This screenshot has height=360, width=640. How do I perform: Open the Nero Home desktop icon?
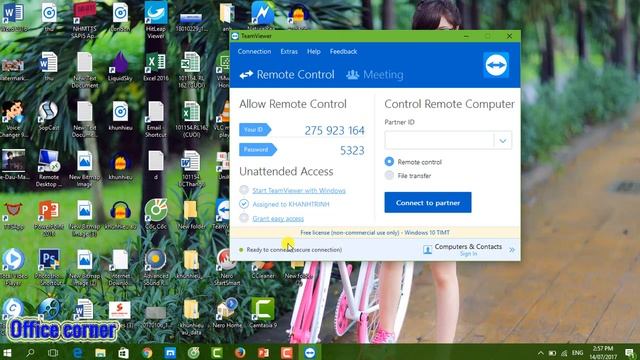tap(227, 313)
